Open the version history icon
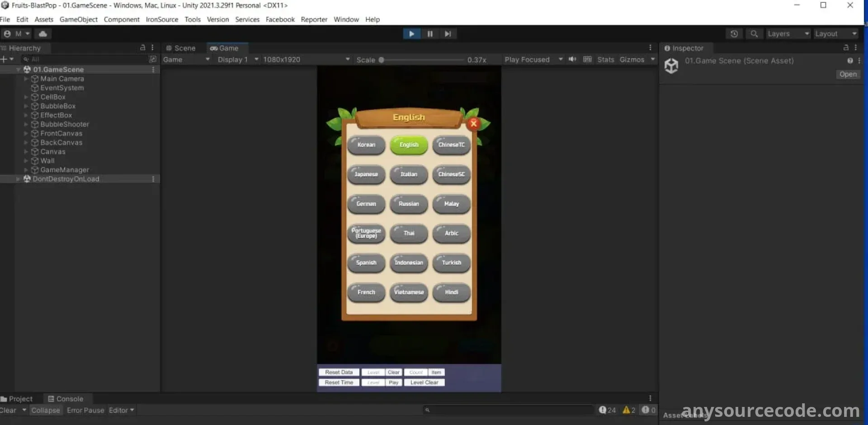The width and height of the screenshot is (868, 425). [734, 34]
